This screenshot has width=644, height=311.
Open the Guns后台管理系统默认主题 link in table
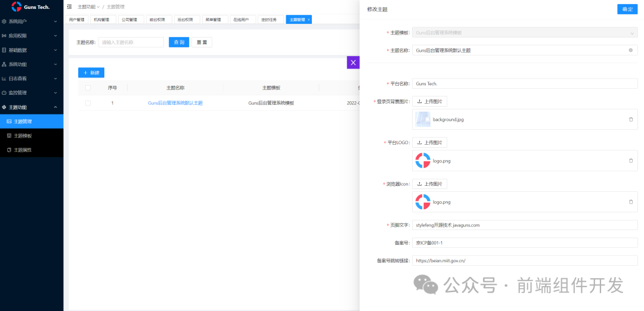click(175, 103)
